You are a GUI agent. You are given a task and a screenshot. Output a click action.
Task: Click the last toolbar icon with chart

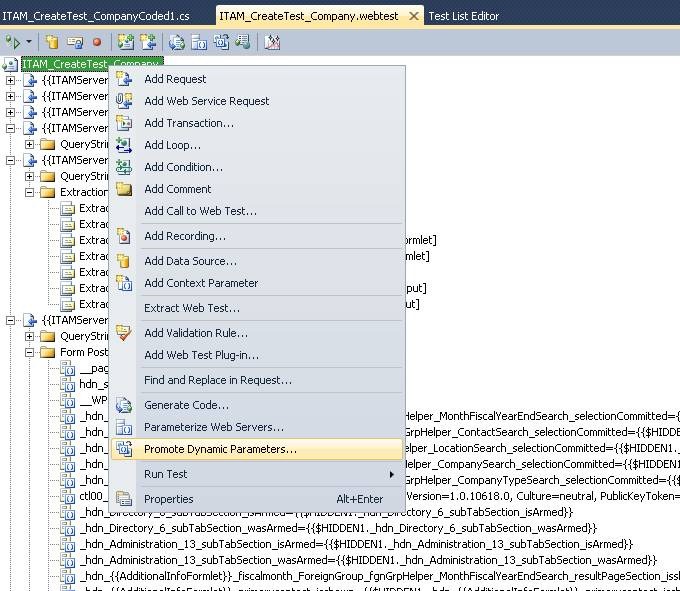[x=272, y=42]
